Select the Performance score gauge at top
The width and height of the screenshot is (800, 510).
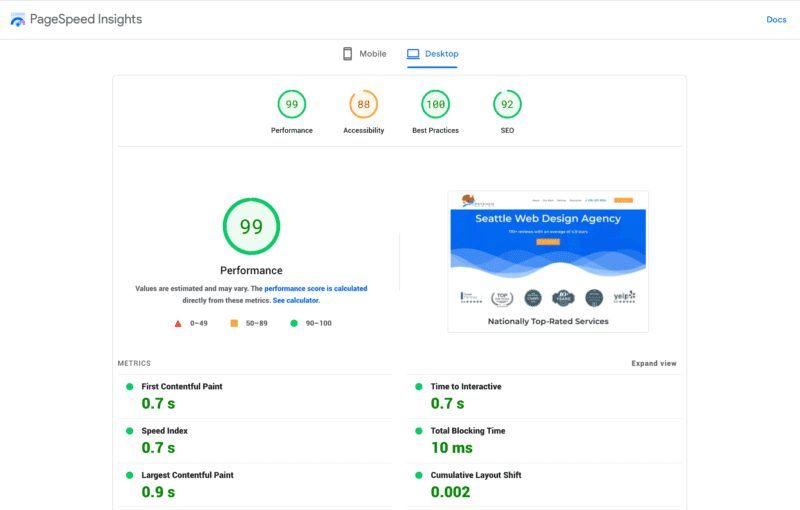tap(292, 104)
